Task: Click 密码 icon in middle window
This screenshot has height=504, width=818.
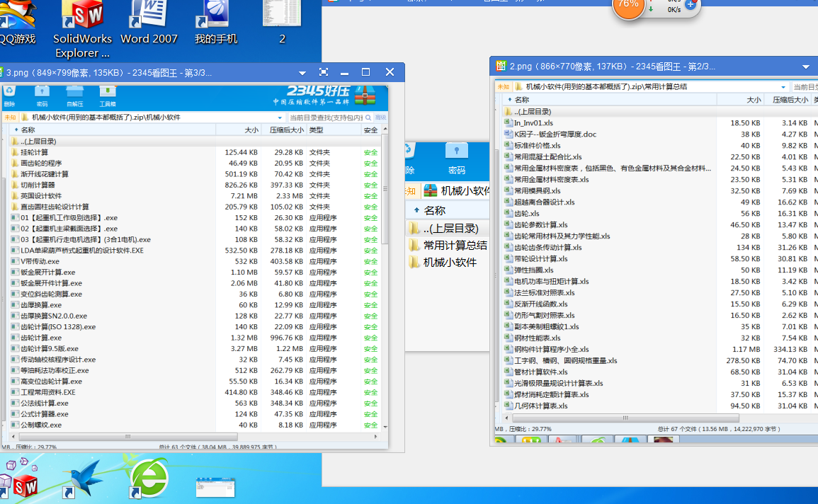Action: click(x=457, y=159)
